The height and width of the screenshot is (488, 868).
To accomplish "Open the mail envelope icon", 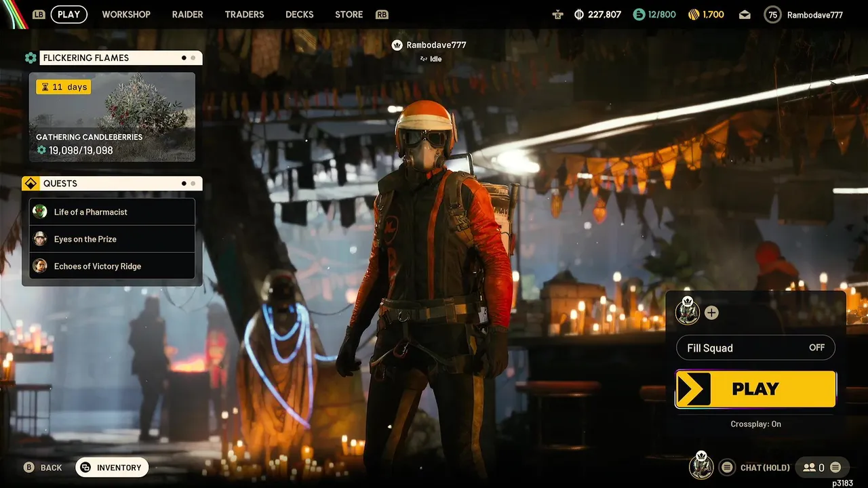I will pos(745,14).
